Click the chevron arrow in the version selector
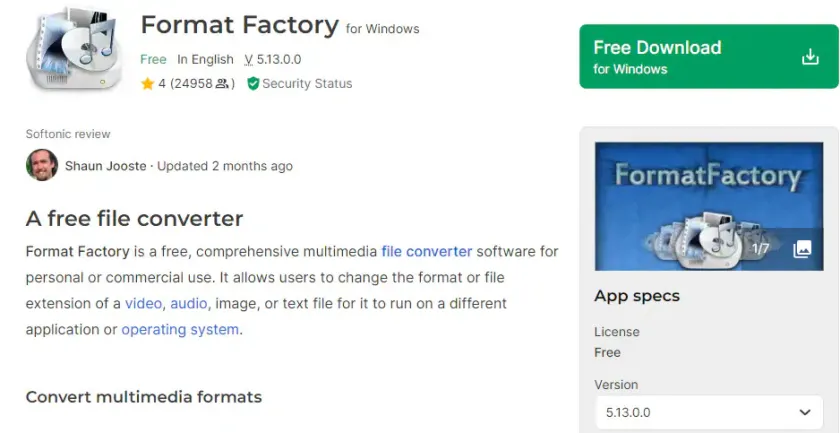The image size is (840, 433). pos(805,412)
